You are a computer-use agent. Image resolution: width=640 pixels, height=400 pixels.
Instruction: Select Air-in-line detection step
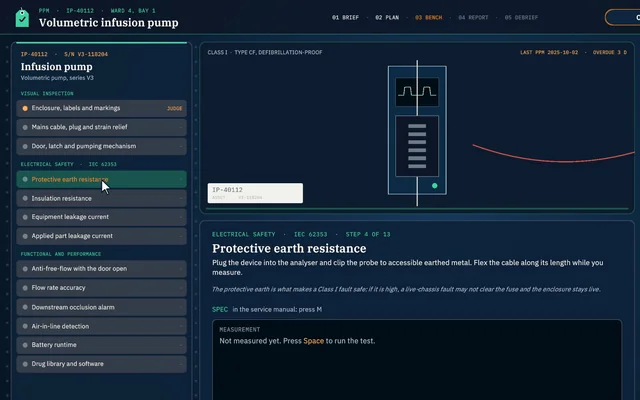pos(102,326)
